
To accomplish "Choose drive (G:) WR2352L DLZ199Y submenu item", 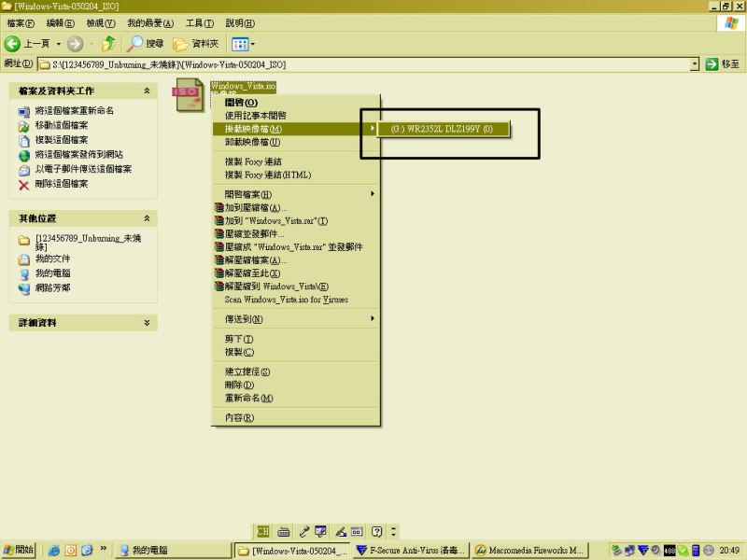I will click(443, 129).
